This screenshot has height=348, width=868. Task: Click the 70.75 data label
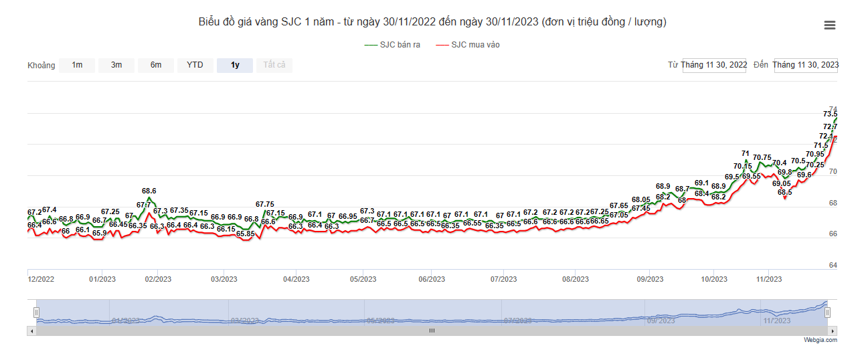(x=762, y=157)
